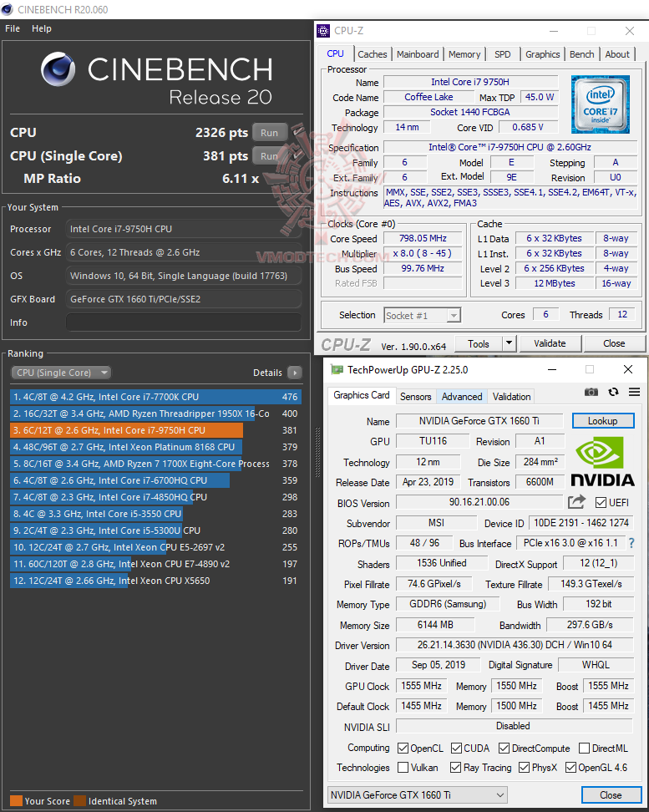Click Bus Interface question mark icon
649x812 pixels.
631,543
